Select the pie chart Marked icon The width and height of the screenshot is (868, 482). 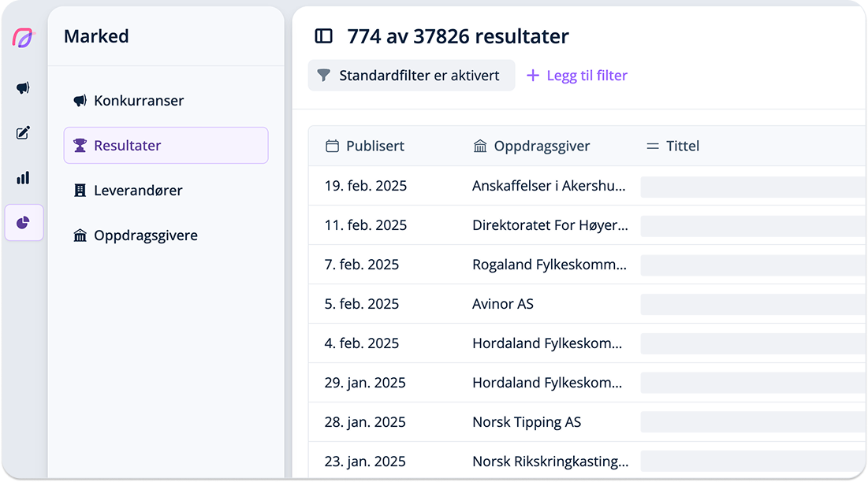[x=23, y=223]
